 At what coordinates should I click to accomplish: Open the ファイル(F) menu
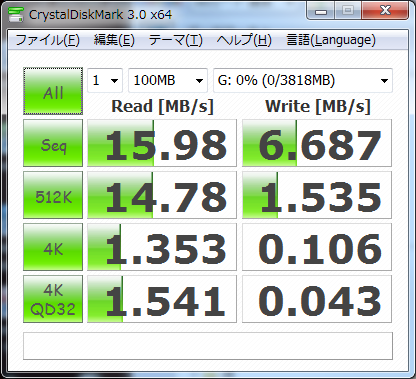(x=47, y=40)
